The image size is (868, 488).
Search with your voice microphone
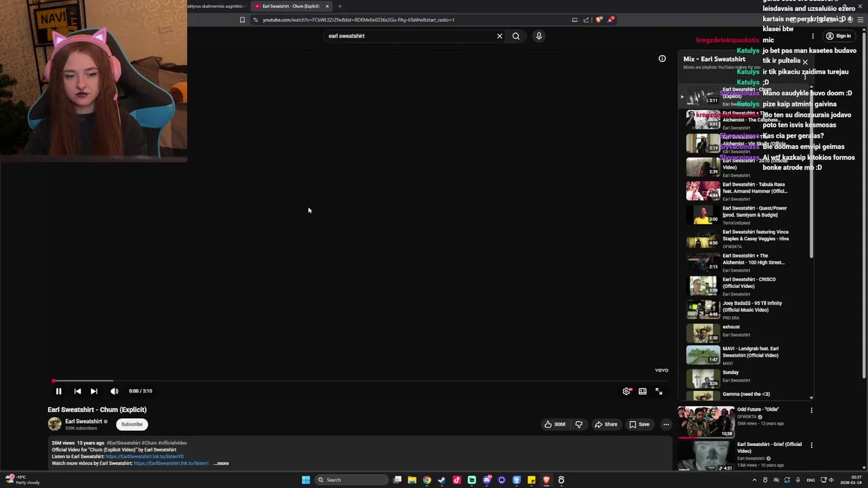point(539,36)
